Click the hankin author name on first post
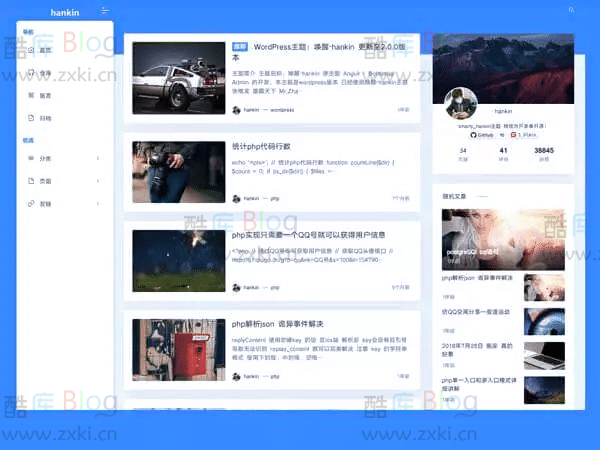 pos(251,110)
